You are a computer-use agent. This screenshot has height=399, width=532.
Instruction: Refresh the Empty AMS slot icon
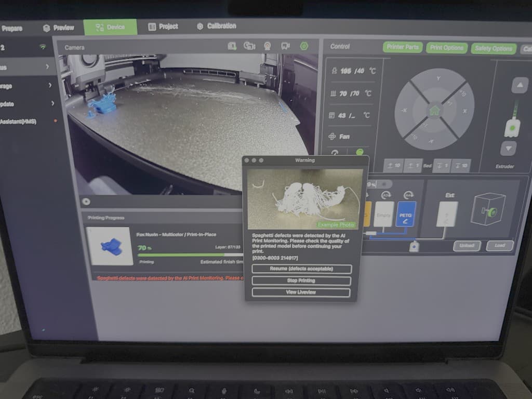(x=386, y=195)
